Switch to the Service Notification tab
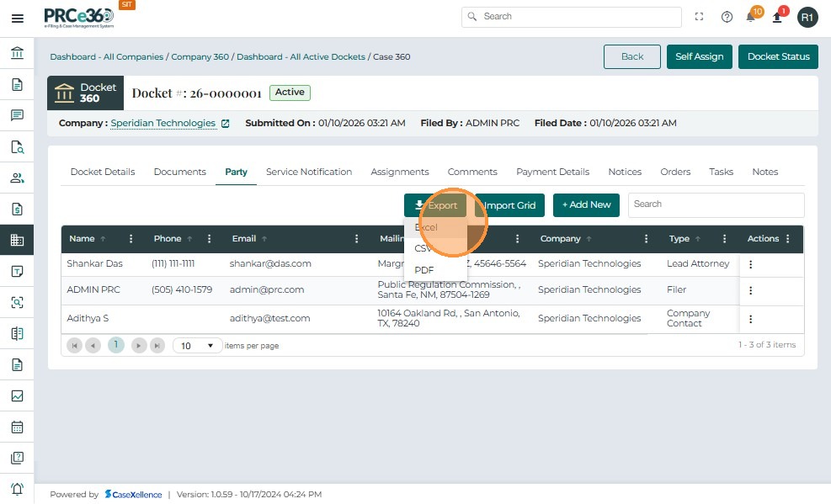 coord(309,172)
